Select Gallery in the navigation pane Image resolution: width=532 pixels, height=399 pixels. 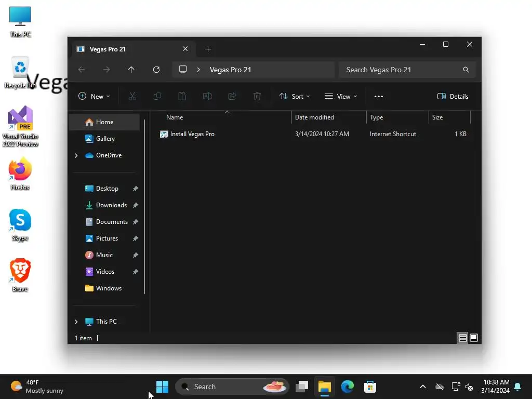coord(104,139)
